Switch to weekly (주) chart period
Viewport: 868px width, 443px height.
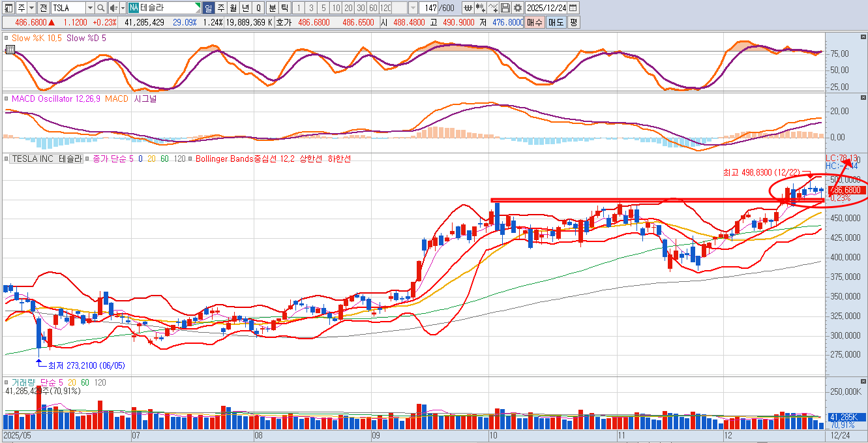coord(220,8)
